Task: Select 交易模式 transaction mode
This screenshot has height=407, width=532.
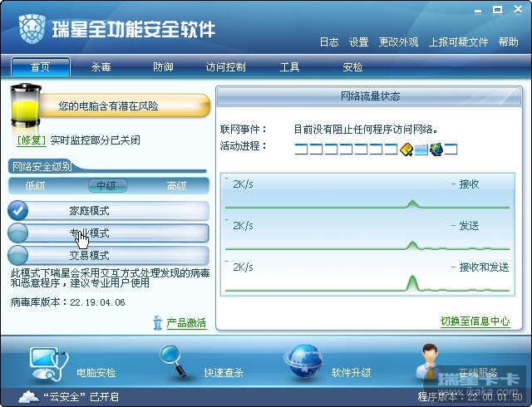Action: [109, 255]
